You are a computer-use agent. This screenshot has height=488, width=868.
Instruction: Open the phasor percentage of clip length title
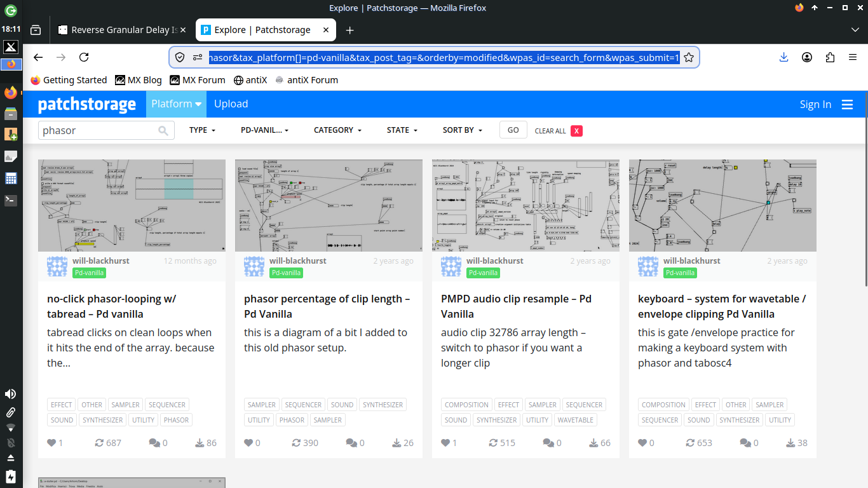point(327,306)
